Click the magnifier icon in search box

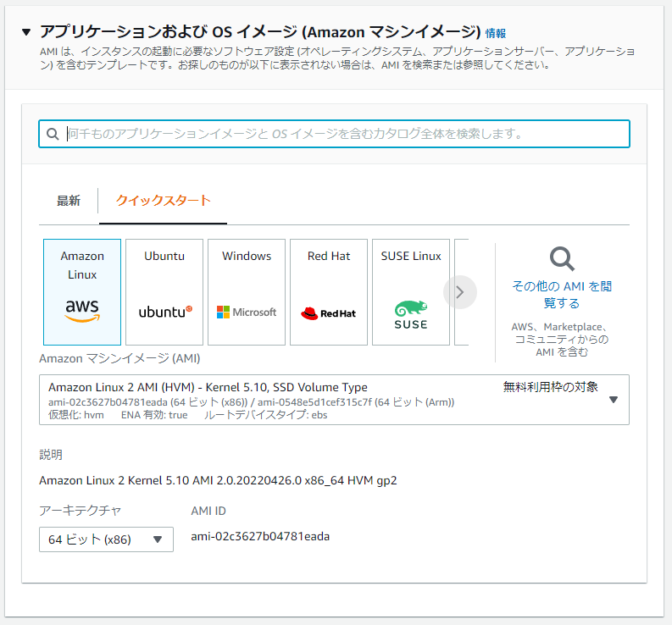[x=53, y=134]
